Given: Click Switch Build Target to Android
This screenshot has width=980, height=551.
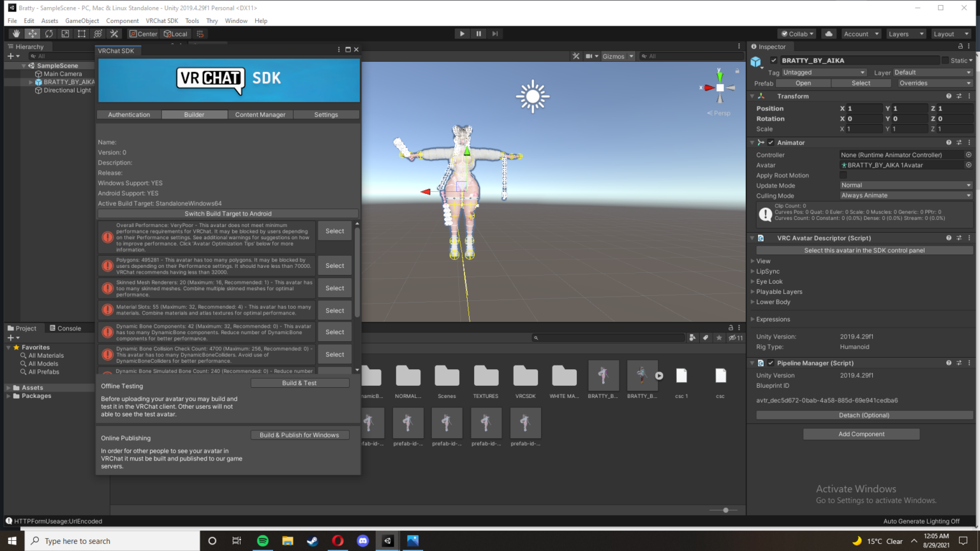Looking at the screenshot, I should [x=228, y=213].
